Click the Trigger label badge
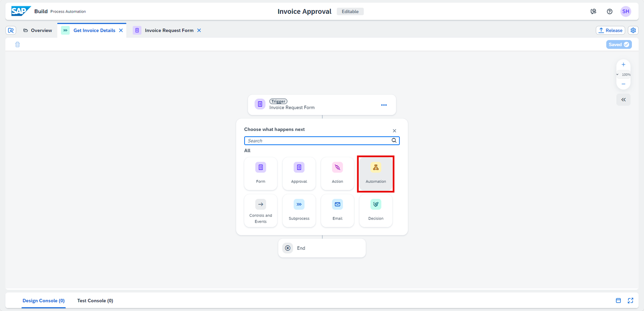Image resolution: width=644 pixels, height=311 pixels. pos(278,101)
